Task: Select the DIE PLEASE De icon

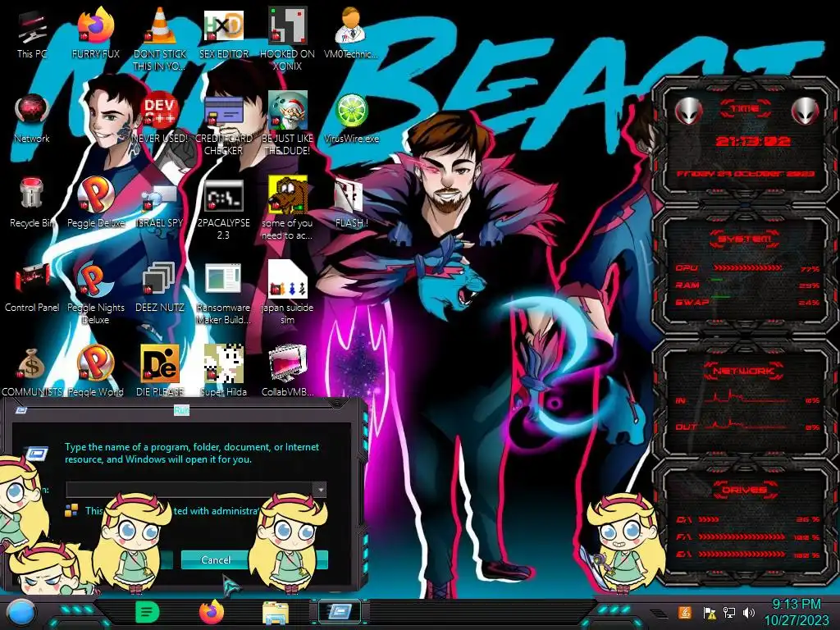Action: (x=160, y=363)
